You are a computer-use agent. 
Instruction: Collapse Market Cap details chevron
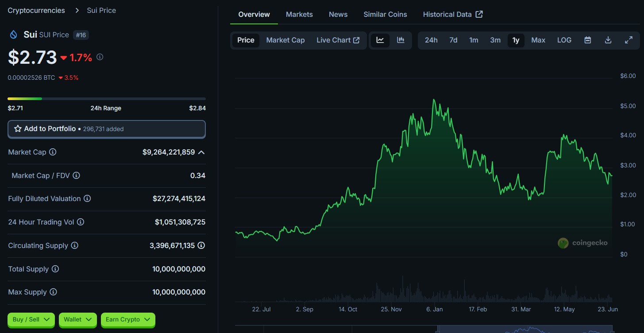tap(201, 152)
